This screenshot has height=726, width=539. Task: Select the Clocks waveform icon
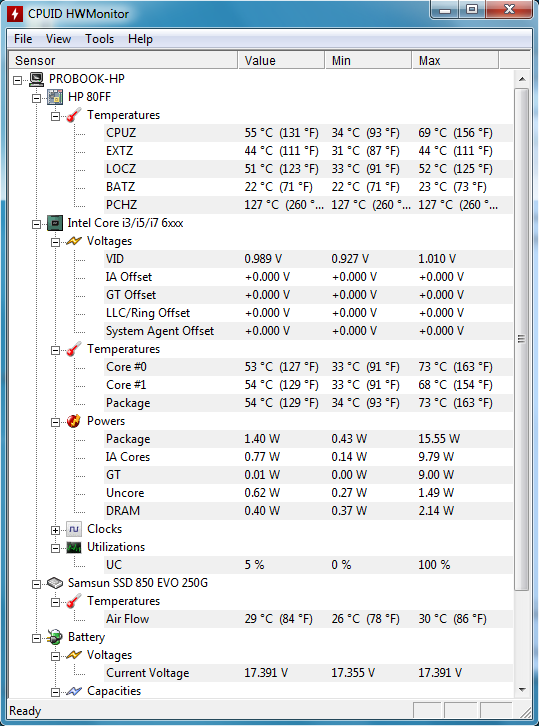74,529
